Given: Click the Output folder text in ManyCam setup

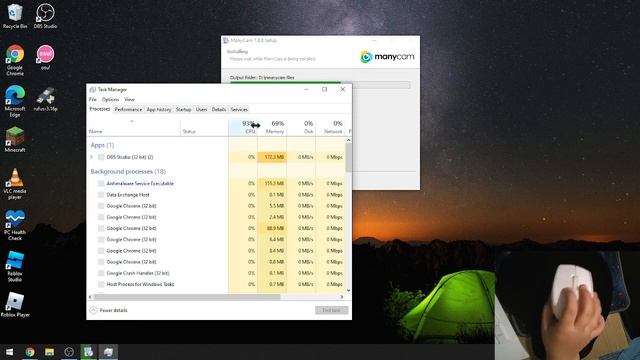Looking at the screenshot, I should pyautogui.click(x=262, y=77).
